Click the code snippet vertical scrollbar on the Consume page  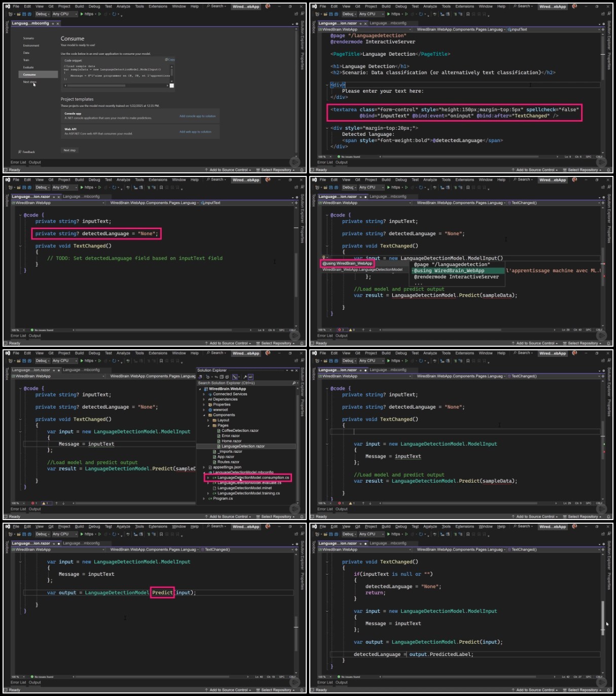(x=171, y=74)
